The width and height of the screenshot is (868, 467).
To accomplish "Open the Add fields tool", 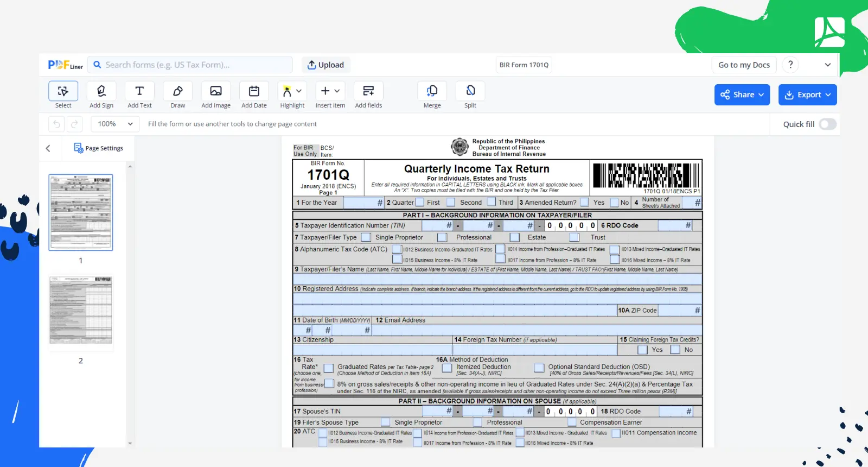I will [x=368, y=91].
